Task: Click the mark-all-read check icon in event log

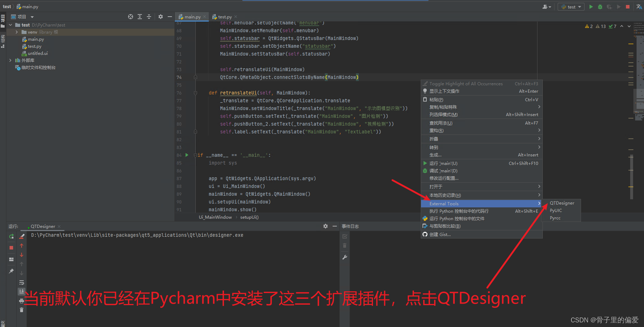Action: (x=345, y=236)
